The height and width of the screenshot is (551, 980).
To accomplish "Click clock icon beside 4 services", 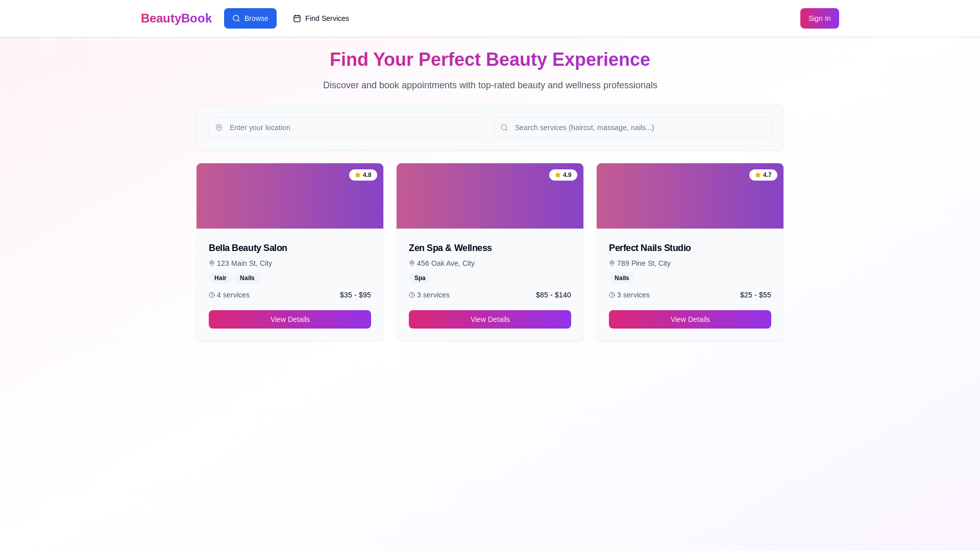I will pos(212,295).
